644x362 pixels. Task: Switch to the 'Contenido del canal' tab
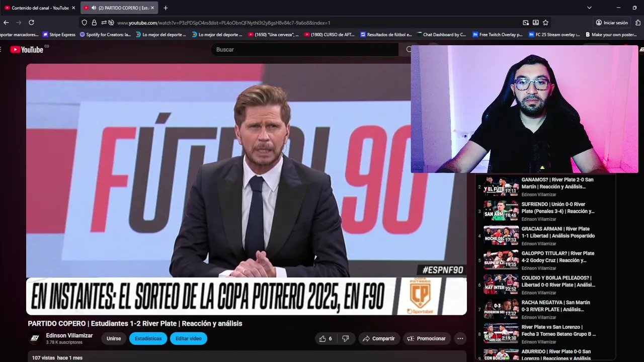pos(39,8)
